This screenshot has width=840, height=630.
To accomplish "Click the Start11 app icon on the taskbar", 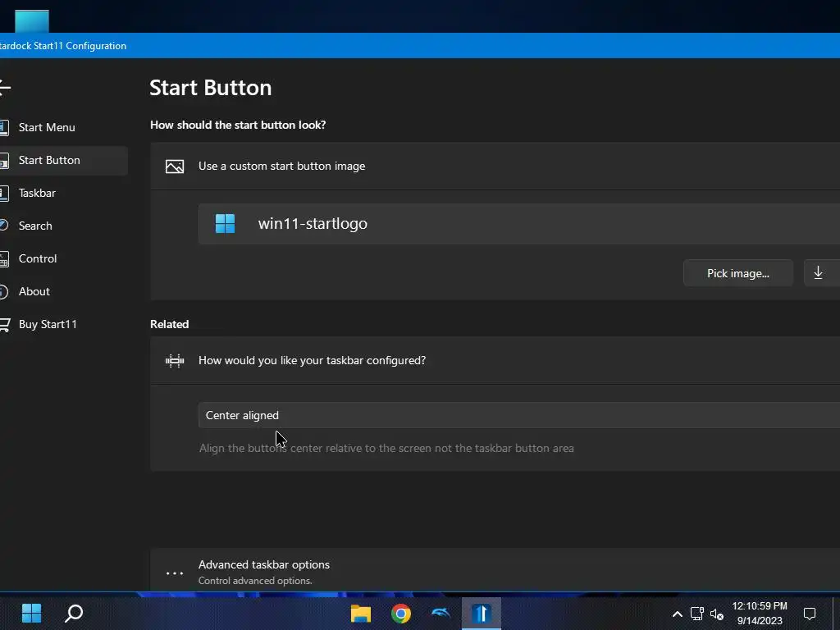I will (x=481, y=614).
